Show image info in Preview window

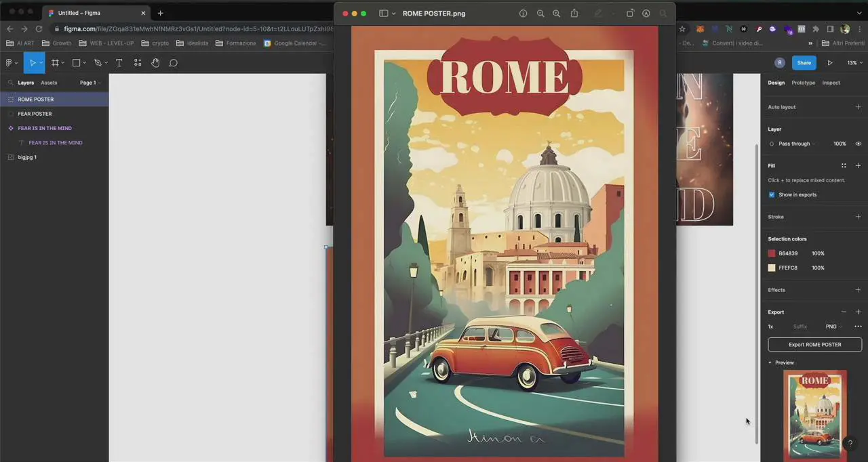(523, 14)
